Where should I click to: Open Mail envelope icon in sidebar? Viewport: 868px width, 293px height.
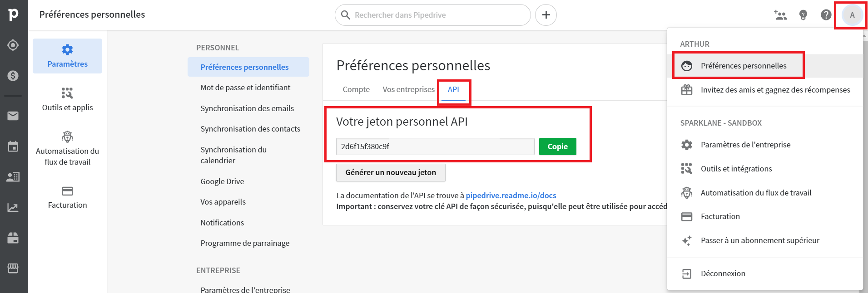13,116
